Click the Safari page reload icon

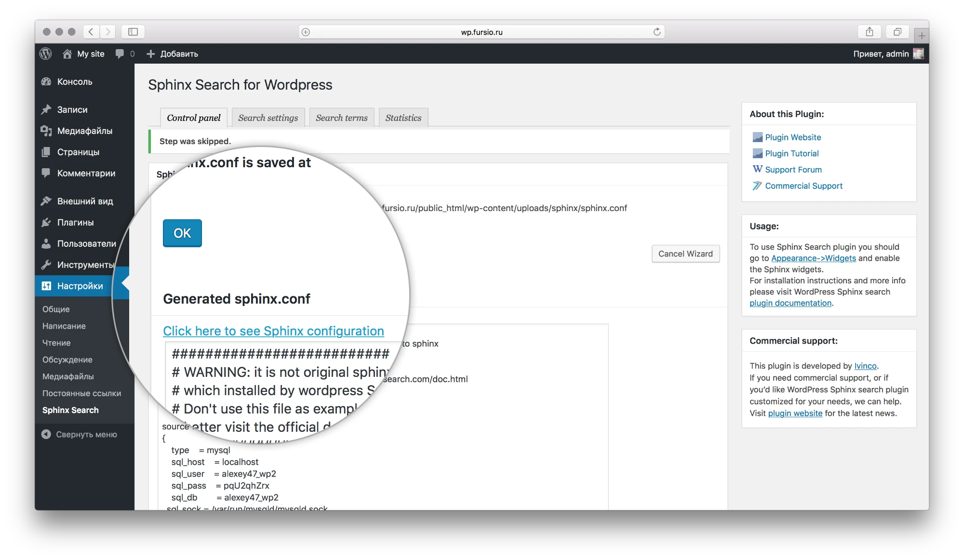pos(656,32)
